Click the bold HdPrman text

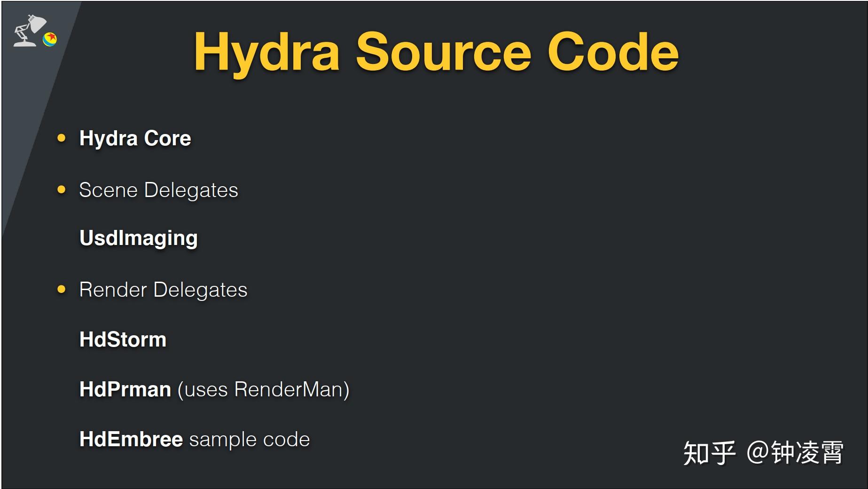(x=125, y=390)
